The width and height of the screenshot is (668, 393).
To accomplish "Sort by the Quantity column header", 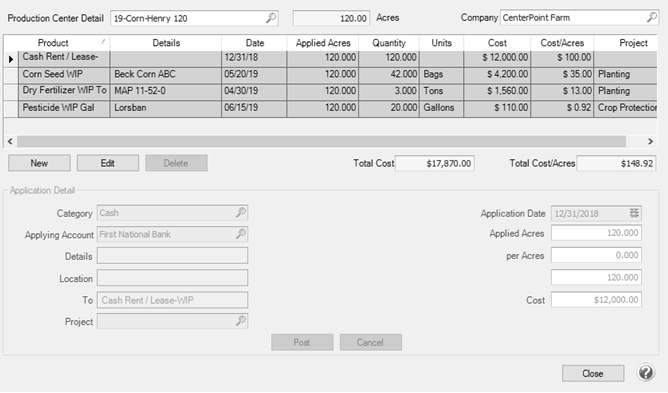I will click(x=389, y=43).
